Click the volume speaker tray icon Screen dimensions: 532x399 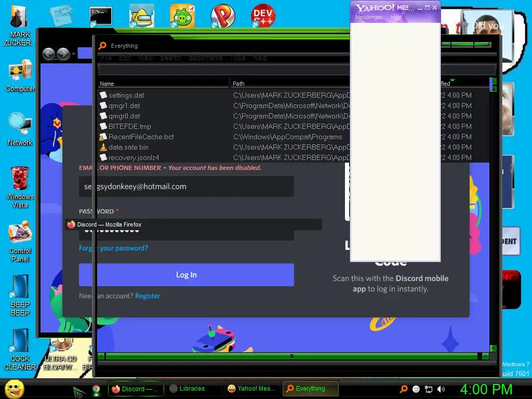point(441,389)
